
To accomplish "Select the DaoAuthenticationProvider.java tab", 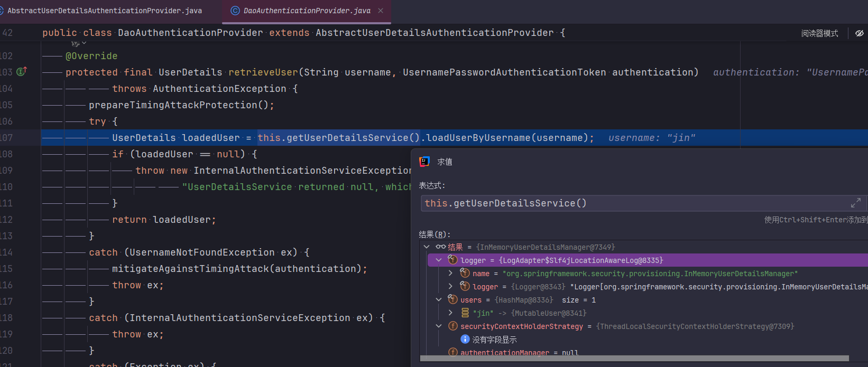I will (300, 11).
